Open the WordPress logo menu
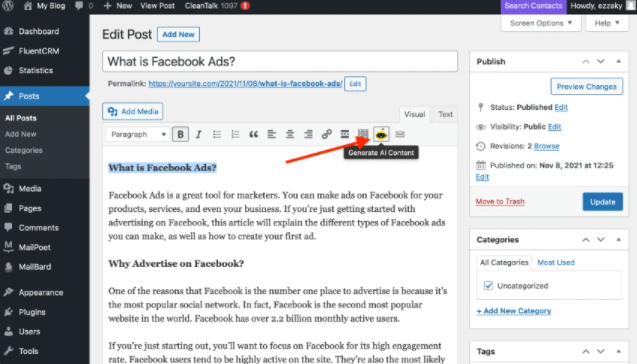 tap(8, 6)
